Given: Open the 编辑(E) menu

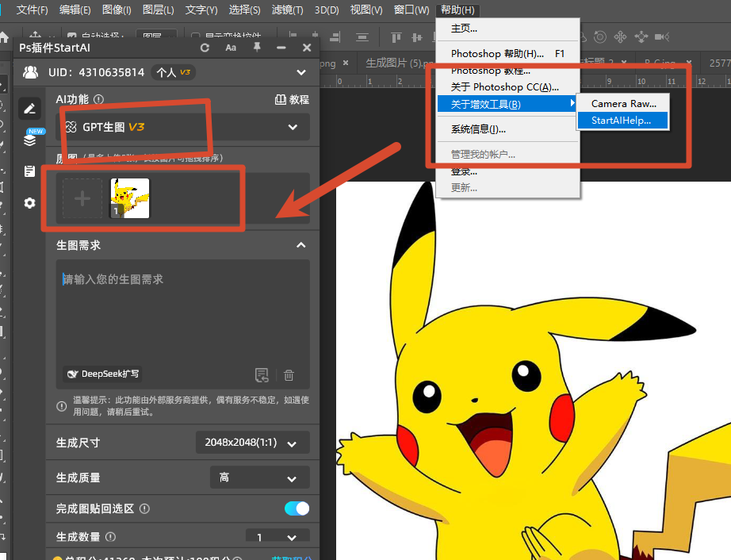Looking at the screenshot, I should coord(75,10).
